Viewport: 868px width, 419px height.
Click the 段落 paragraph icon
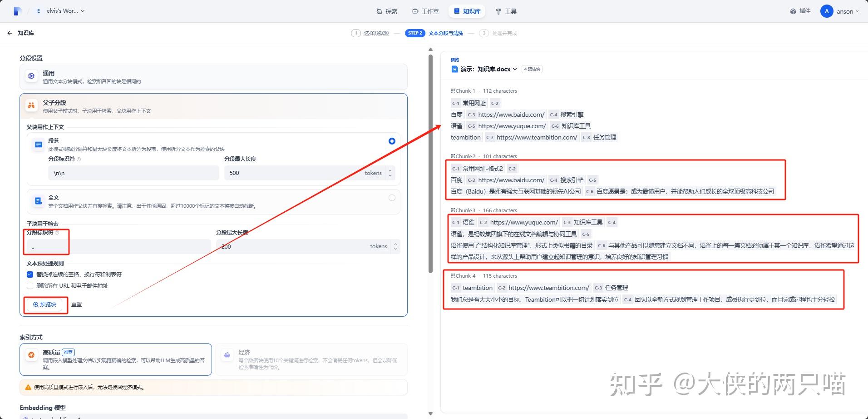(39, 145)
